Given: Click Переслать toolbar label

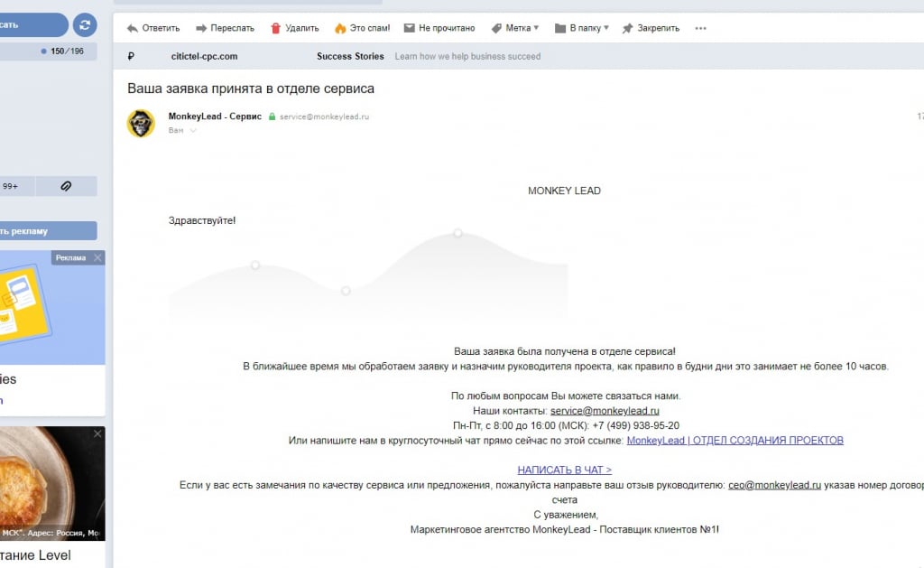Looking at the screenshot, I should pyautogui.click(x=232, y=28).
